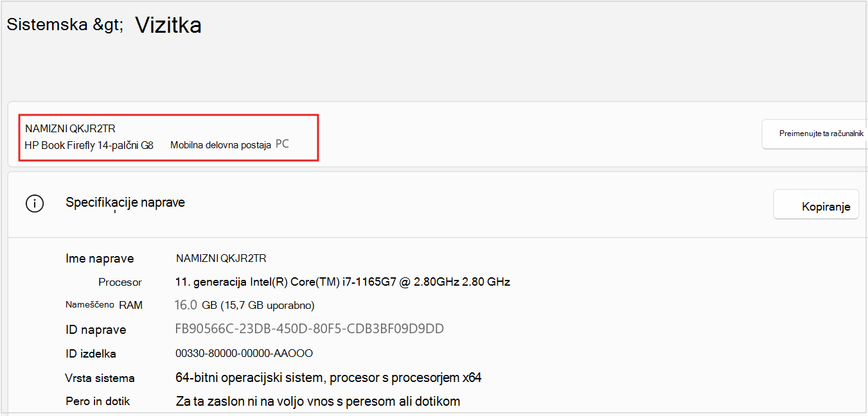Select the device name value NAMIZNI QKJR2TR in specs
The height and width of the screenshot is (416, 868).
pos(221,259)
